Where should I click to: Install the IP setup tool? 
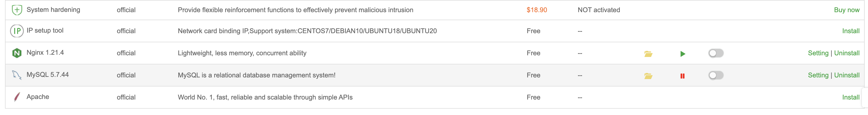851,31
